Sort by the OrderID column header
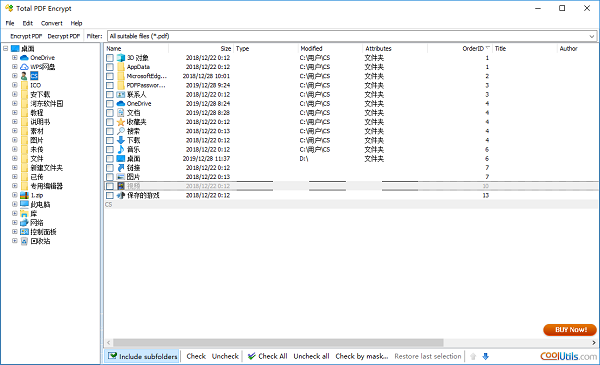 (460, 49)
